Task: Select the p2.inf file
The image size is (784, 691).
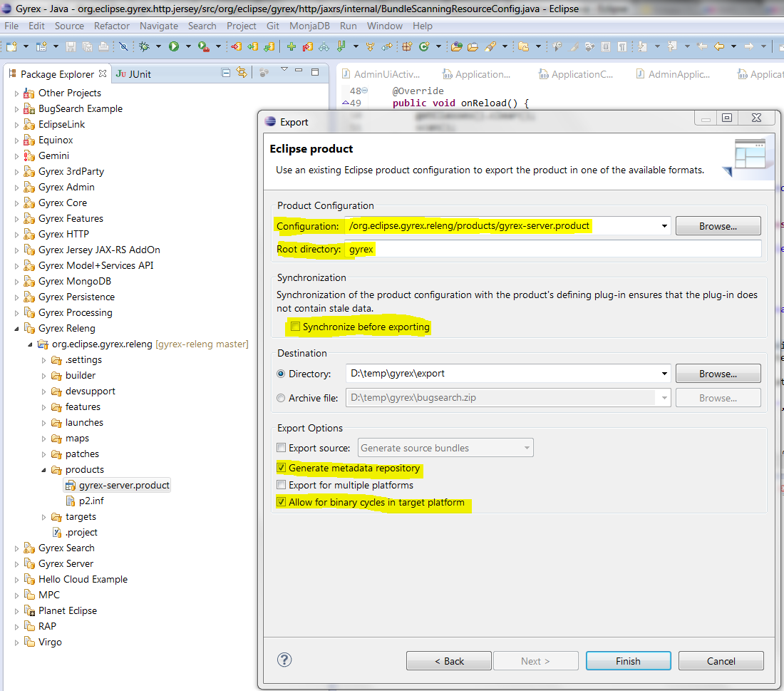Action: coord(85,501)
